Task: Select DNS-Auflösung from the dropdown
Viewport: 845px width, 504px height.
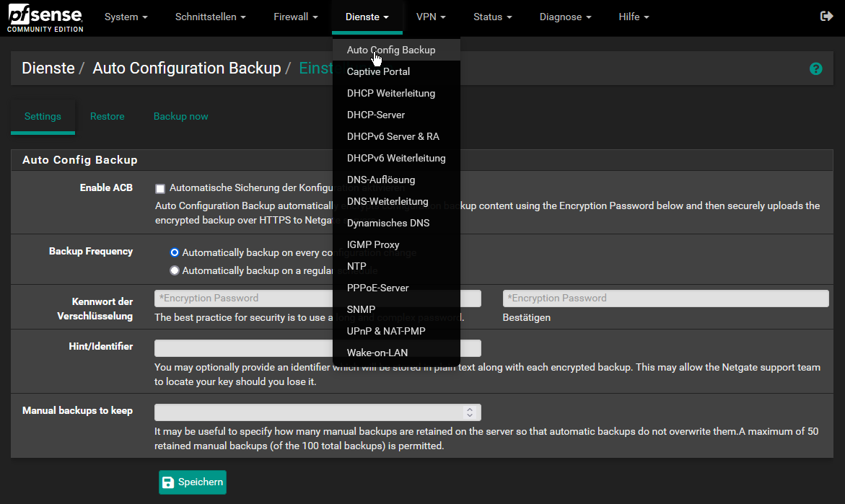Action: (396, 180)
